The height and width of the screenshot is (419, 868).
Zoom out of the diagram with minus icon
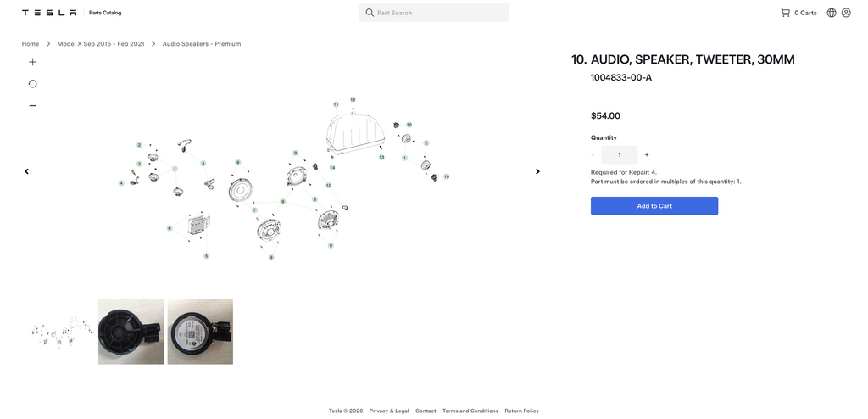33,105
